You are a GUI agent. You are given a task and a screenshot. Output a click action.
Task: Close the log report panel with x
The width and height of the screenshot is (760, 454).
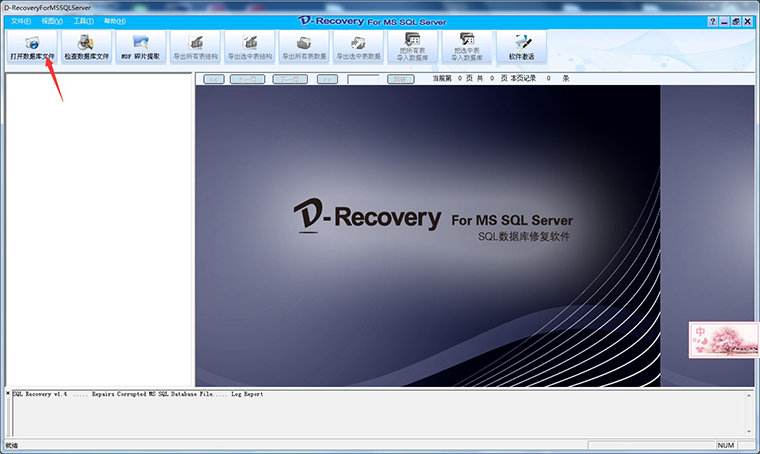(x=8, y=393)
